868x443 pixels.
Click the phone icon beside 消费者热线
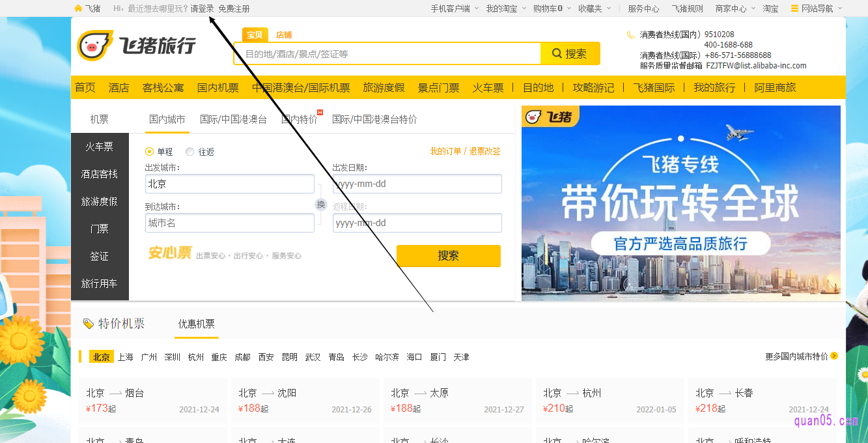coord(630,35)
